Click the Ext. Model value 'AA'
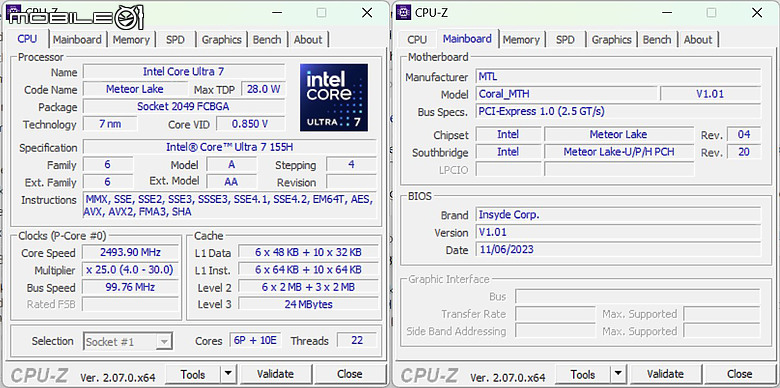The image size is (780, 388). click(231, 182)
